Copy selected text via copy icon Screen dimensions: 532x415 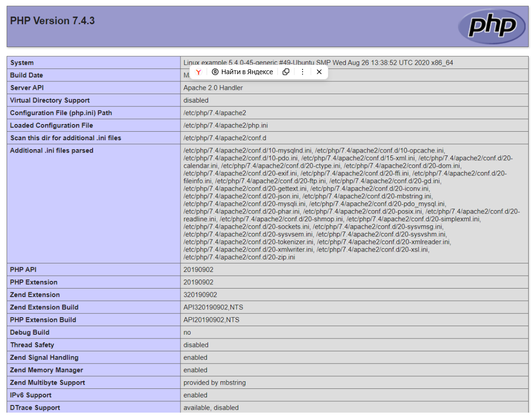pos(286,72)
